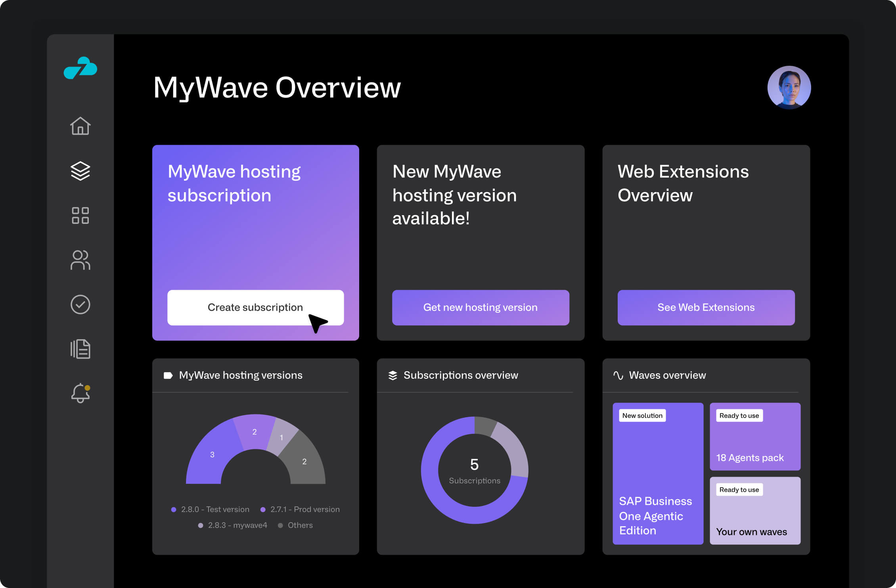Open the 18 Agents pack tile
The height and width of the screenshot is (588, 896).
pos(755,437)
